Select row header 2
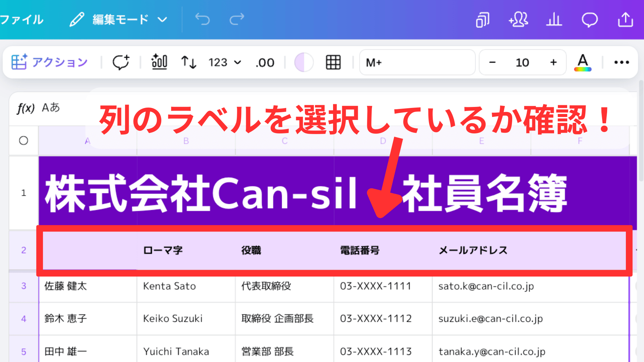Screen dimensions: 644x362 (23, 250)
